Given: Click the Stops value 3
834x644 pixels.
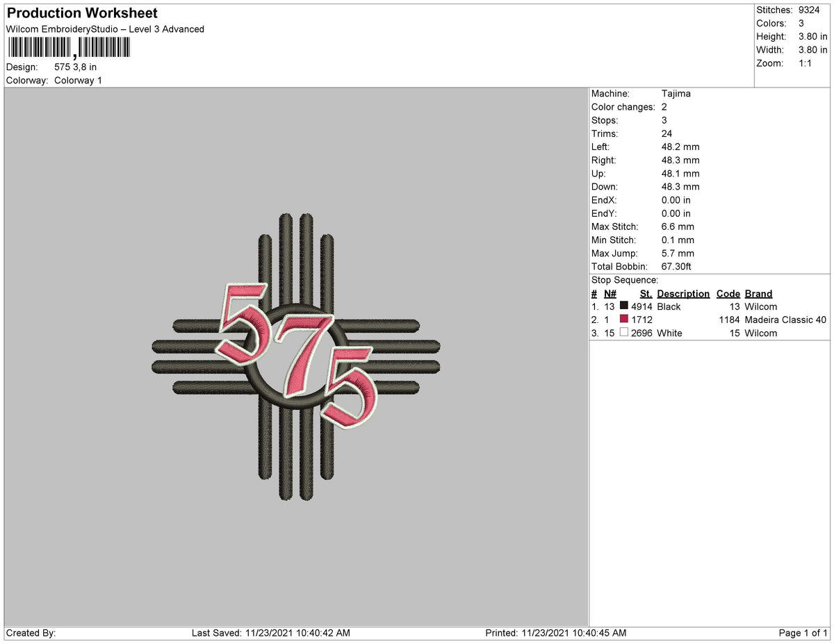Looking at the screenshot, I should pyautogui.click(x=664, y=120).
